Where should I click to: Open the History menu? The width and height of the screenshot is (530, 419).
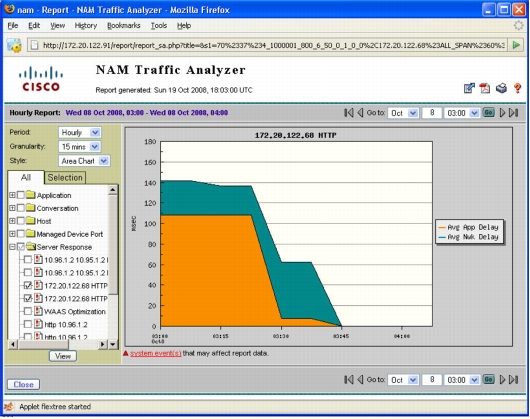tap(86, 25)
